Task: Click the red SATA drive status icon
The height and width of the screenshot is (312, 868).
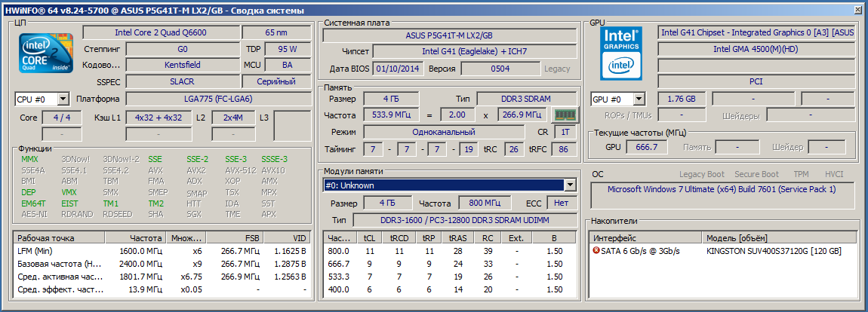Action: pos(596,250)
